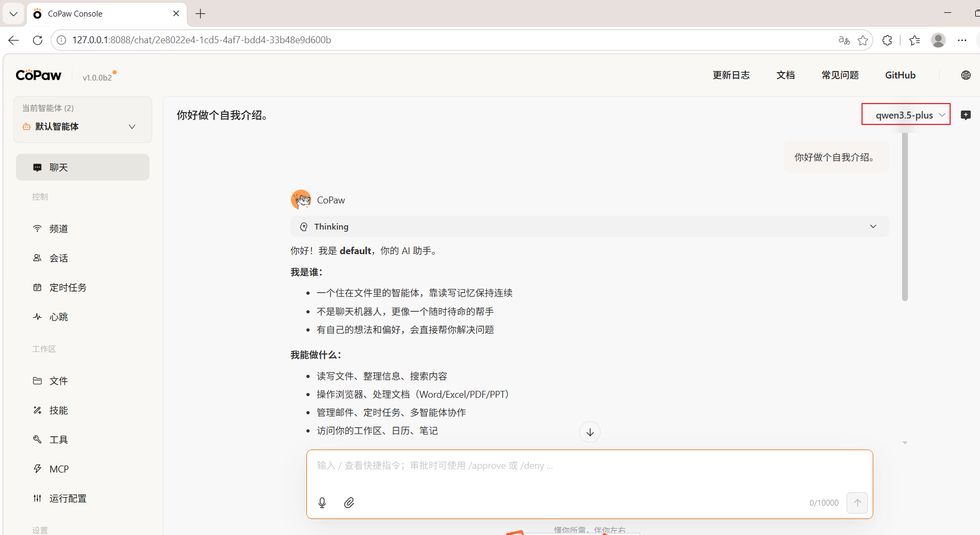Screen dimensions: 980x535
Task: Attach a file using the paperclip icon
Action: [x=350, y=502]
